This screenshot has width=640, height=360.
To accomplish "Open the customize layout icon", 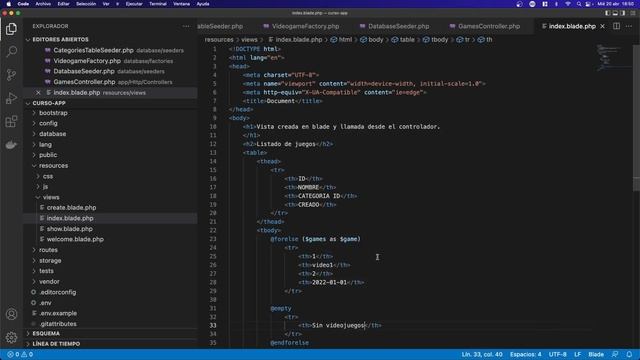I will pos(633,13).
